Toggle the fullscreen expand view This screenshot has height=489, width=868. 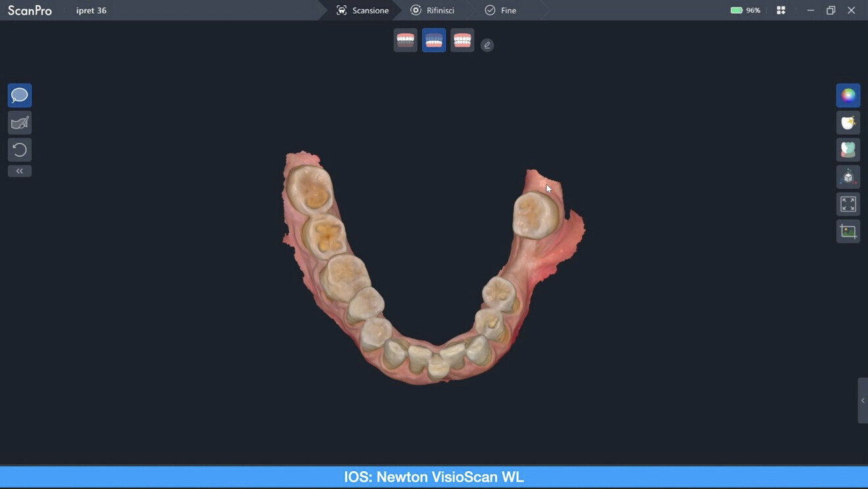click(x=848, y=203)
